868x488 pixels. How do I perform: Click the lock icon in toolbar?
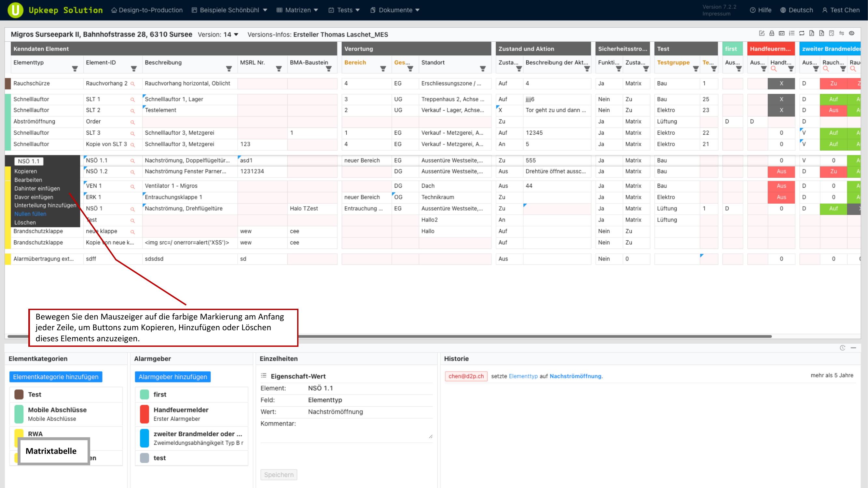coord(772,33)
